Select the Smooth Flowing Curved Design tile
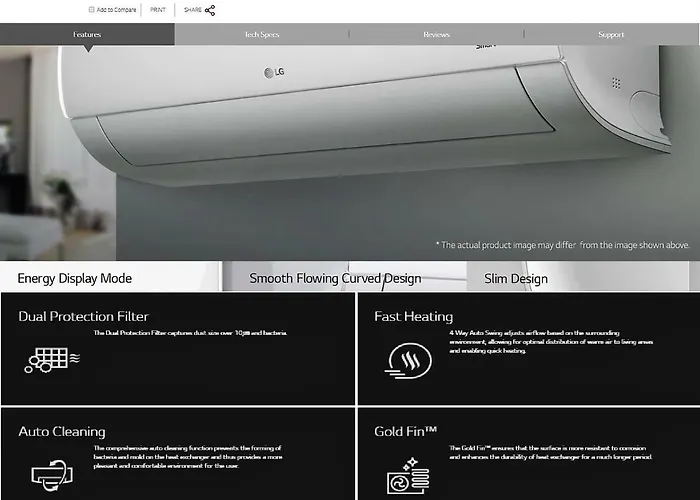This screenshot has width=700, height=500. pos(335,278)
